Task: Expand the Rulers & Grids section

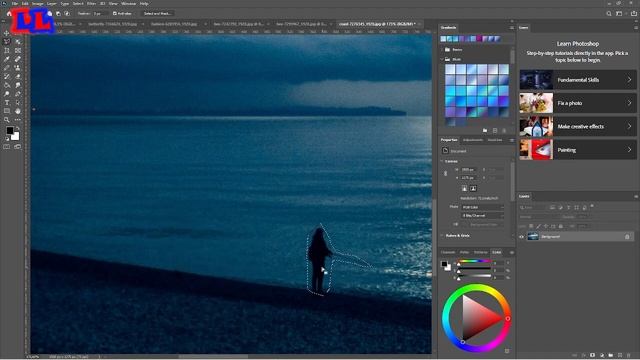Action: click(x=442, y=236)
